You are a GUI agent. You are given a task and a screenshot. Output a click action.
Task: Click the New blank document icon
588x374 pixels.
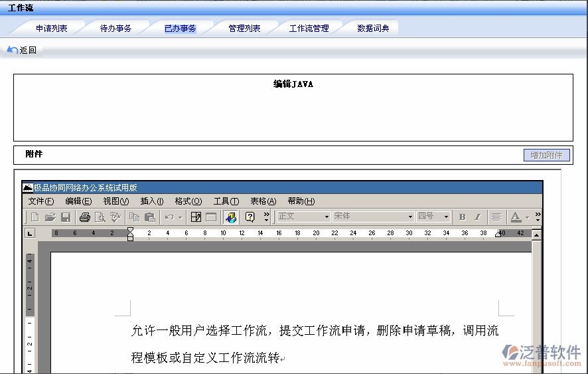coord(35,217)
